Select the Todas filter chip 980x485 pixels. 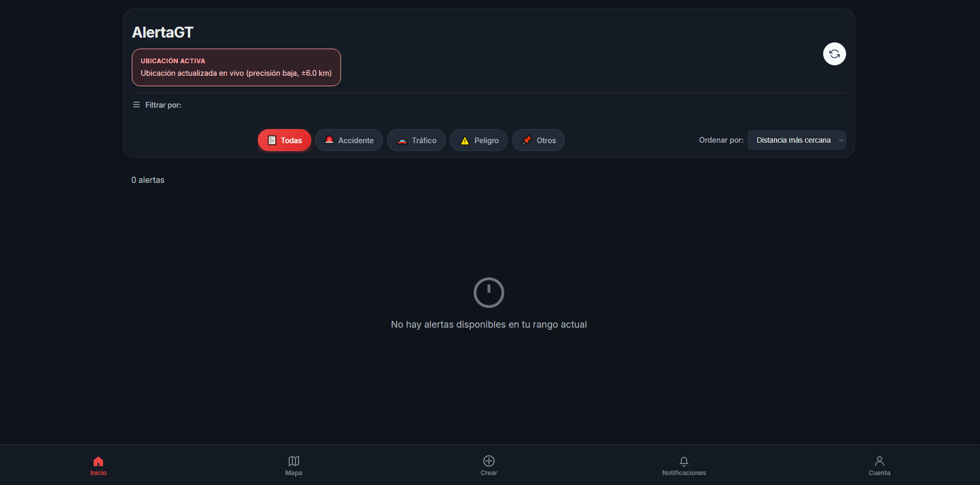pos(284,140)
